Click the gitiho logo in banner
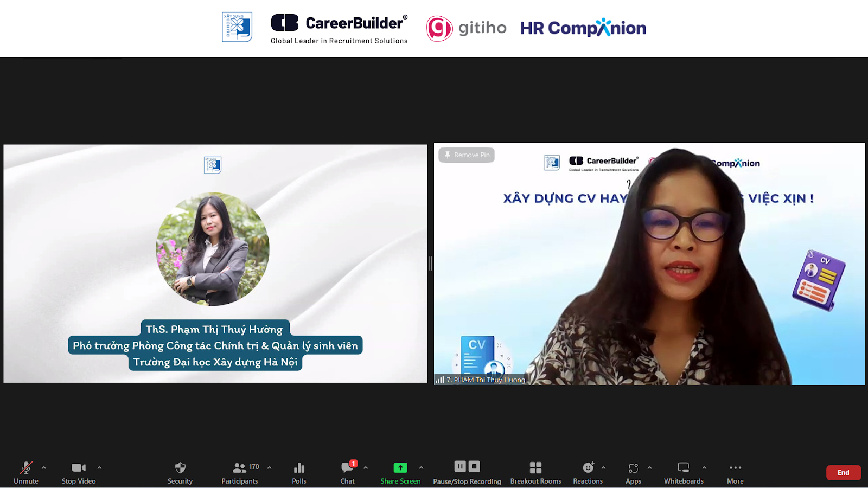 click(x=467, y=28)
